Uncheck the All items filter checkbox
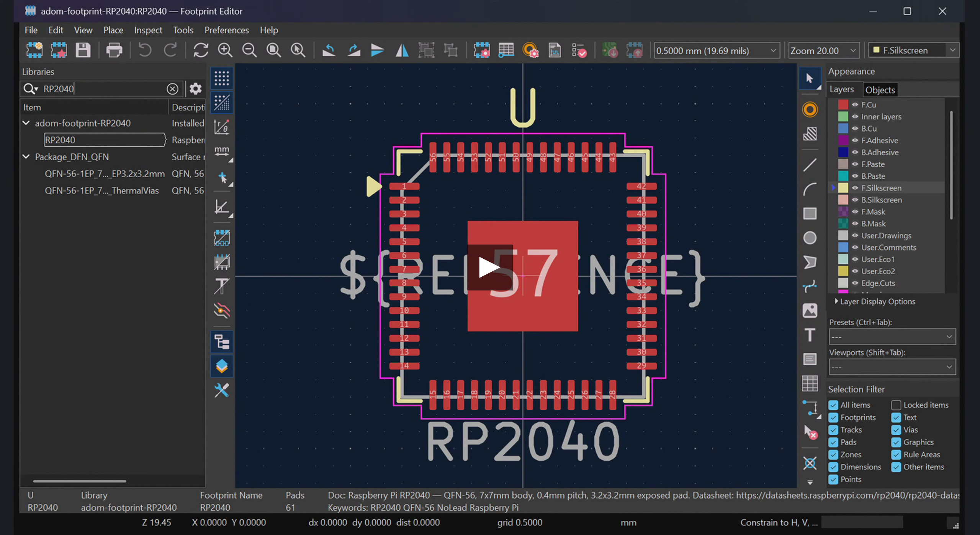The height and width of the screenshot is (535, 980). click(x=833, y=405)
